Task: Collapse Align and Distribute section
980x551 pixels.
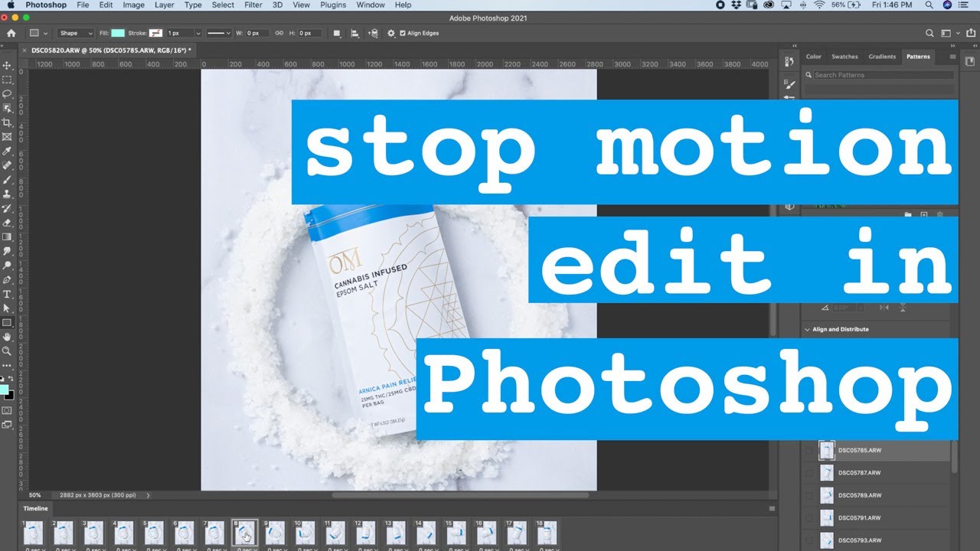Action: pos(807,330)
